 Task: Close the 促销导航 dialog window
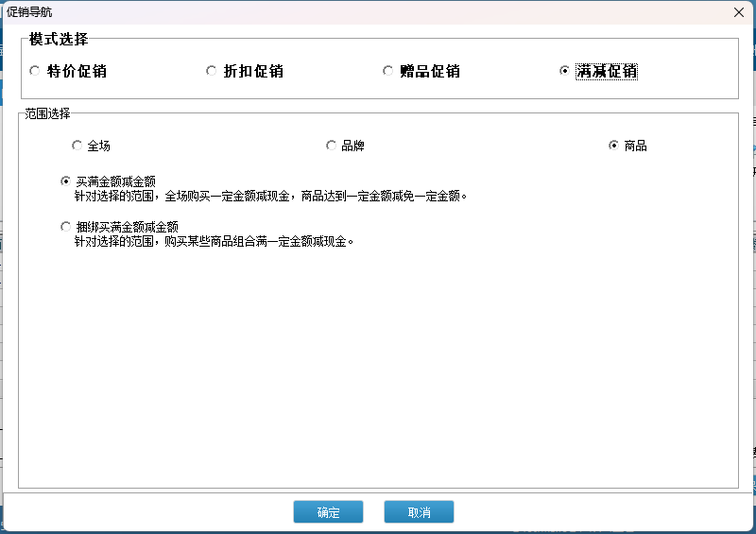[739, 11]
